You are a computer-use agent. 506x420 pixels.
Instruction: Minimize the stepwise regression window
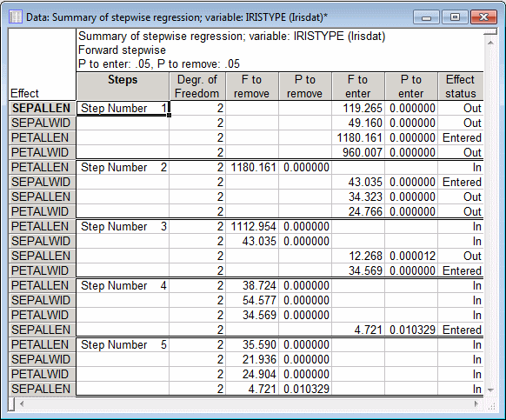coord(426,17)
